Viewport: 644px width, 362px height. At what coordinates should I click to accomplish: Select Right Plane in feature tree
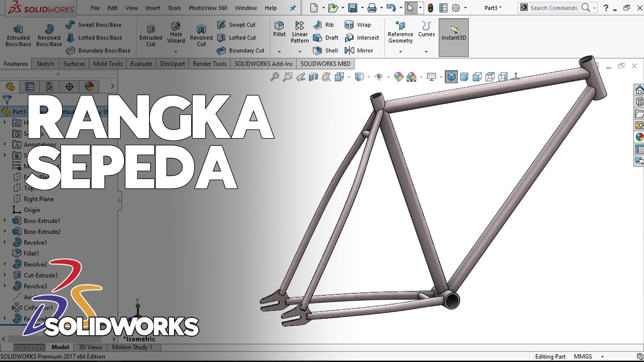click(39, 199)
